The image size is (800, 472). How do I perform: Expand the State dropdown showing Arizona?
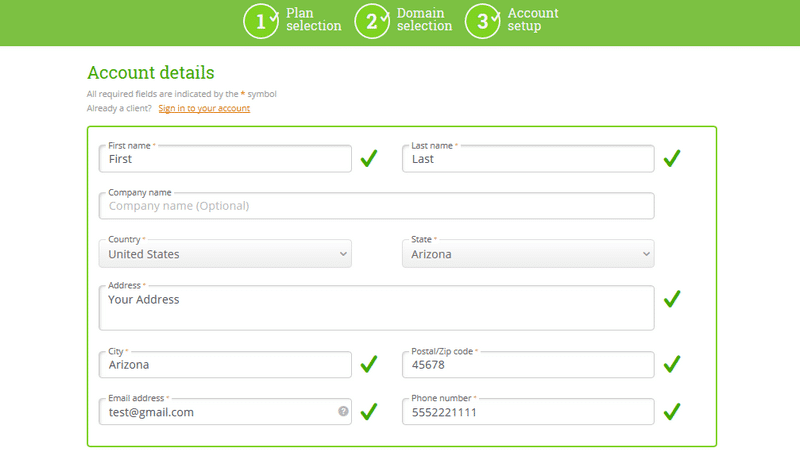pyautogui.click(x=528, y=254)
